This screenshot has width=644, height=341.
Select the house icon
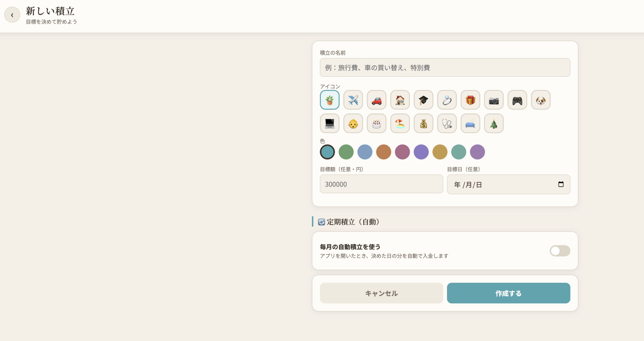click(400, 100)
